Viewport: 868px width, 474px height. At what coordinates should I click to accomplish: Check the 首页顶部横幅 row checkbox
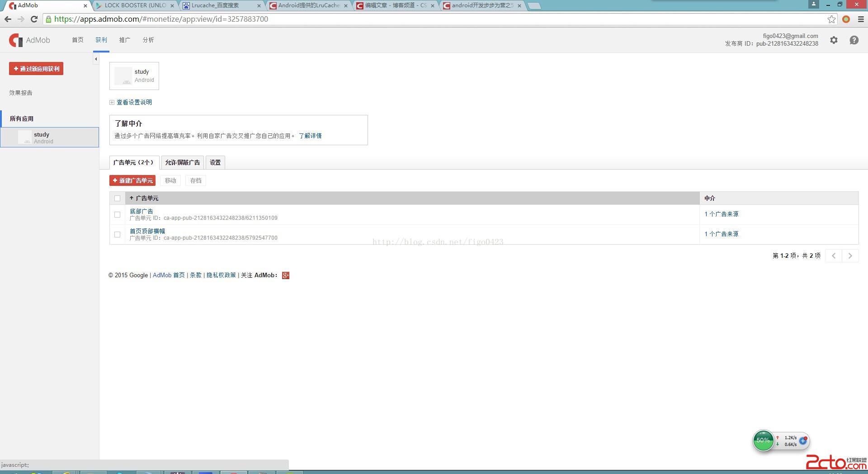(117, 234)
